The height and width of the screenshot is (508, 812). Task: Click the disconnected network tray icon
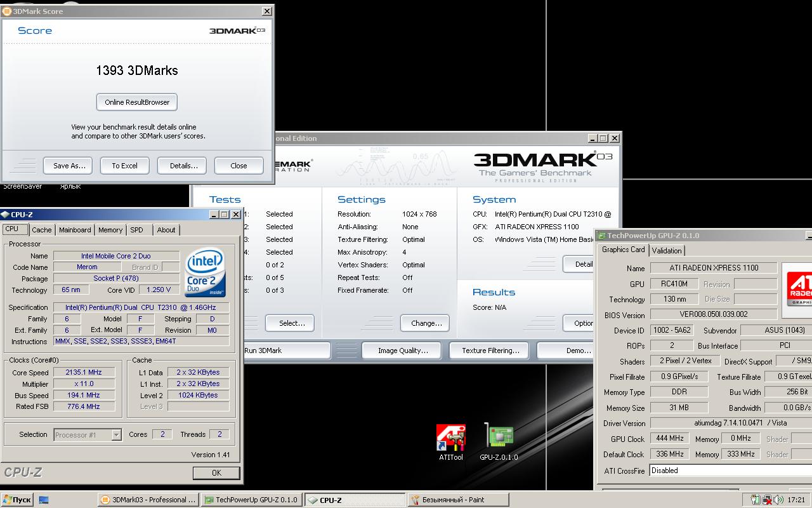coord(767,500)
